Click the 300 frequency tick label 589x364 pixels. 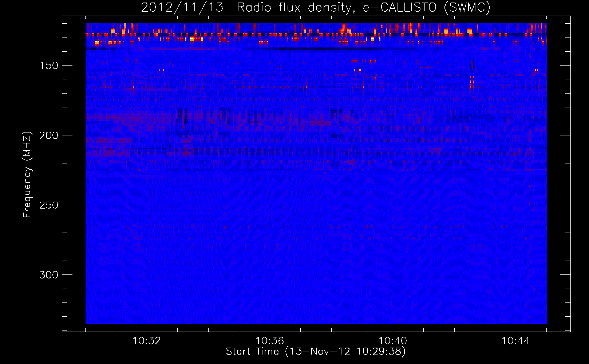[x=49, y=275]
